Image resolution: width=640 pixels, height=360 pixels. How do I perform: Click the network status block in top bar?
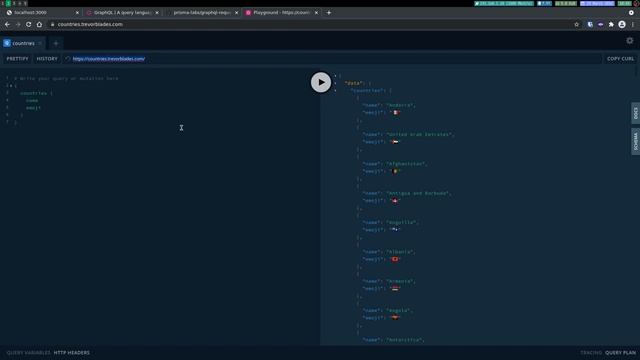pyautogui.click(x=504, y=3)
